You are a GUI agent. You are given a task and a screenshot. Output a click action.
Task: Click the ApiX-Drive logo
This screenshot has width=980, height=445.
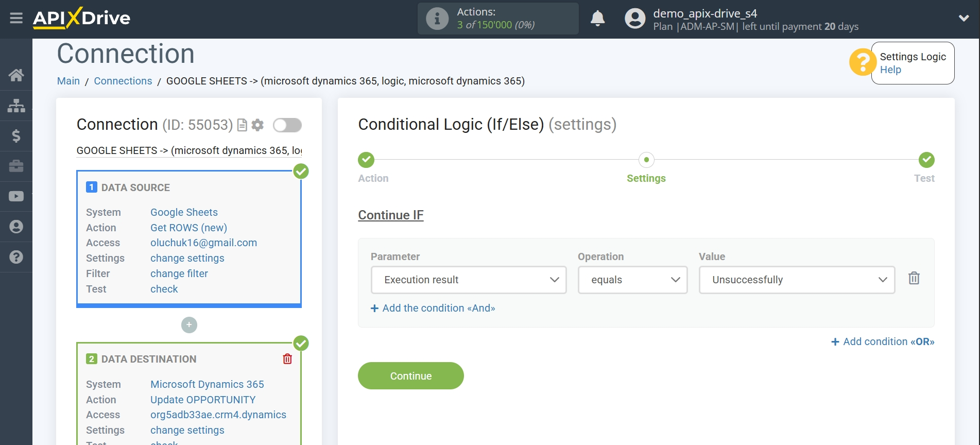click(81, 18)
